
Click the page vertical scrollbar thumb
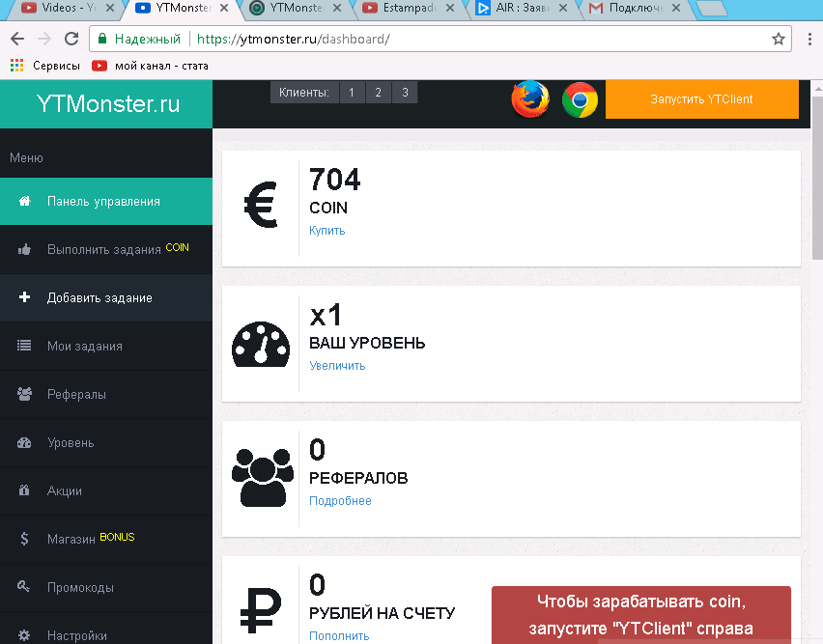click(x=817, y=179)
